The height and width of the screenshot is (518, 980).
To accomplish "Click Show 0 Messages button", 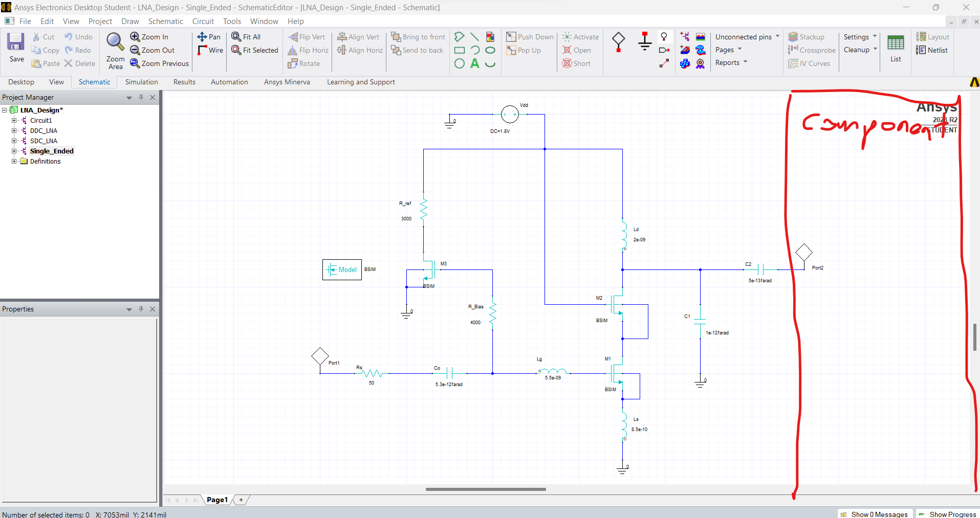I will pos(875,514).
